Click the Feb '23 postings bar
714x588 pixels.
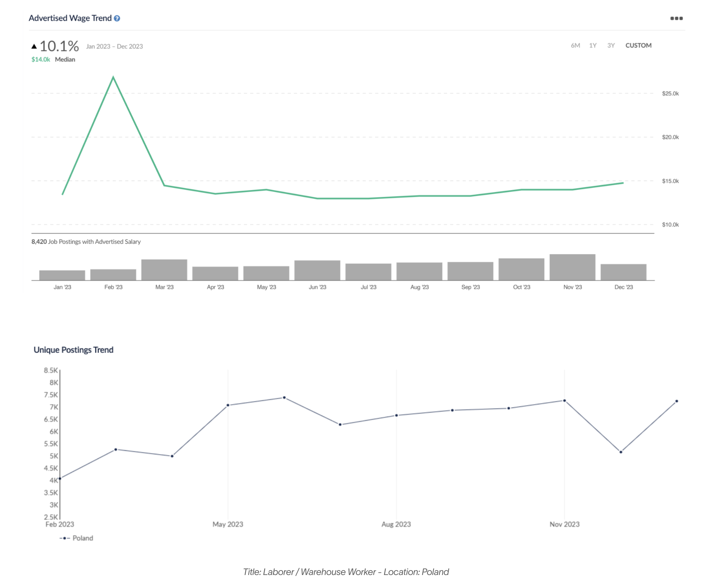tap(113, 275)
